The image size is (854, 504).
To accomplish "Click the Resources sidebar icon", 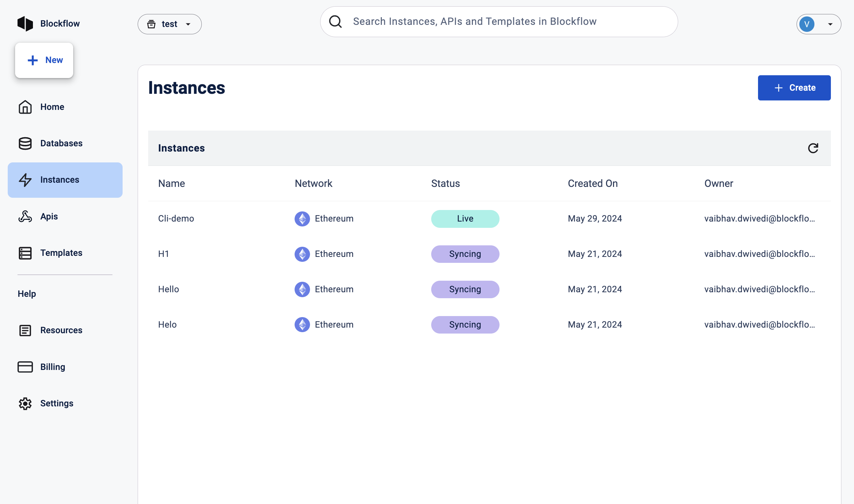I will pyautogui.click(x=25, y=330).
